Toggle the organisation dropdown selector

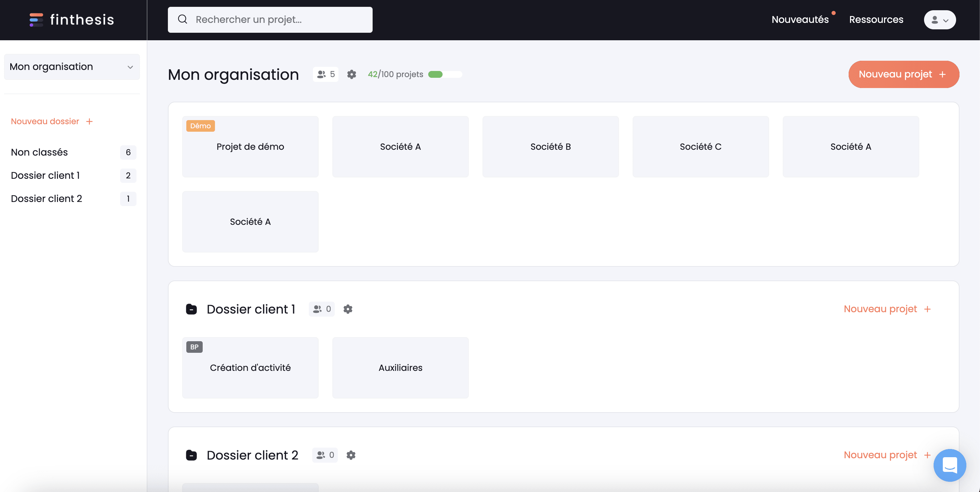tap(72, 67)
